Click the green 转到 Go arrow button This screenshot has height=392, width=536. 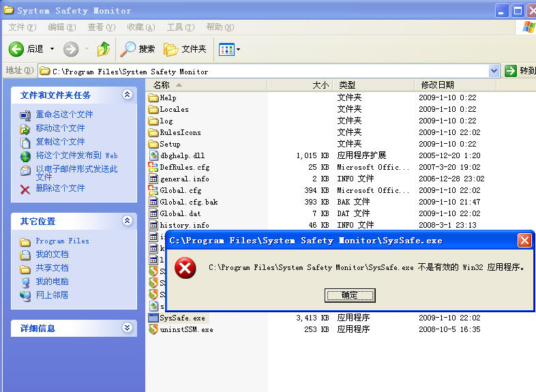coord(511,71)
